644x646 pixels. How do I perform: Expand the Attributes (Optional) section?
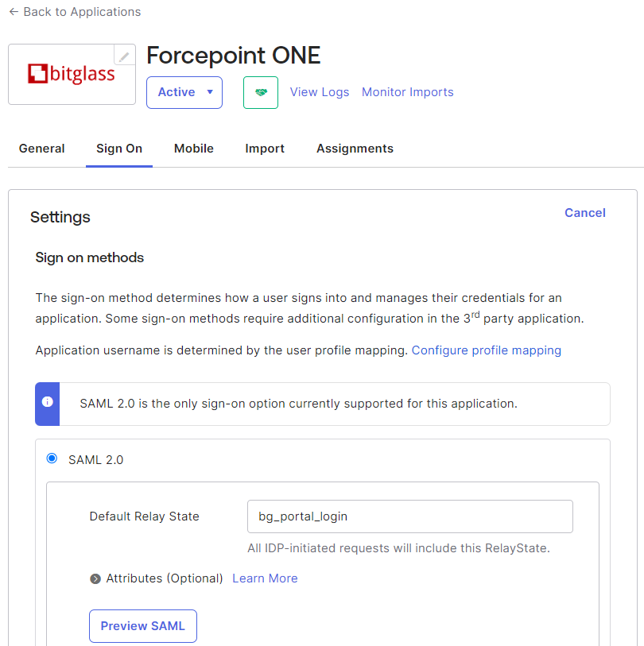coord(95,578)
